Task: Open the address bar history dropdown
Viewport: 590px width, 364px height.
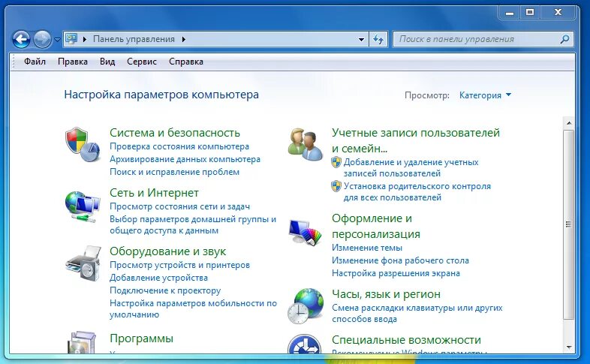Action: 361,39
